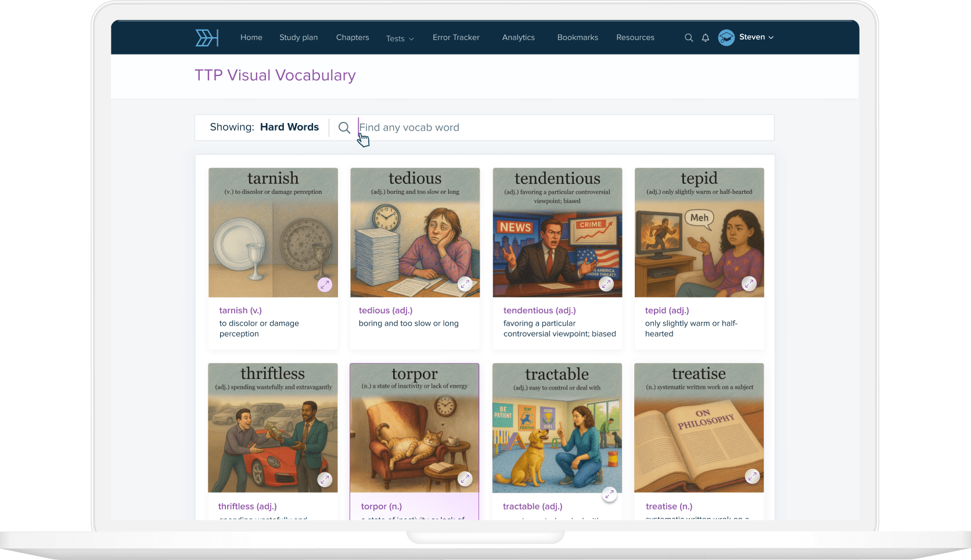This screenshot has height=560, width=971.
Task: Expand the tarnish flashcard image
Action: (325, 285)
